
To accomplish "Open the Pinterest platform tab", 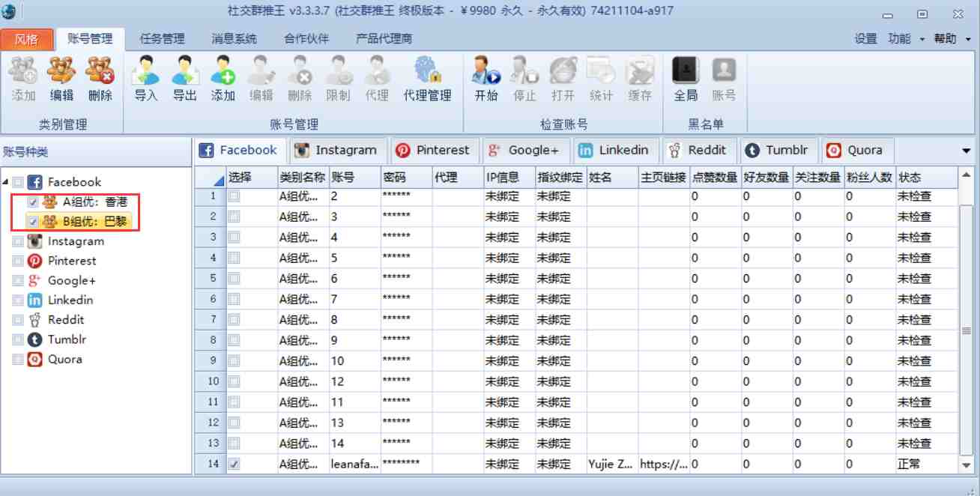I will coord(435,150).
